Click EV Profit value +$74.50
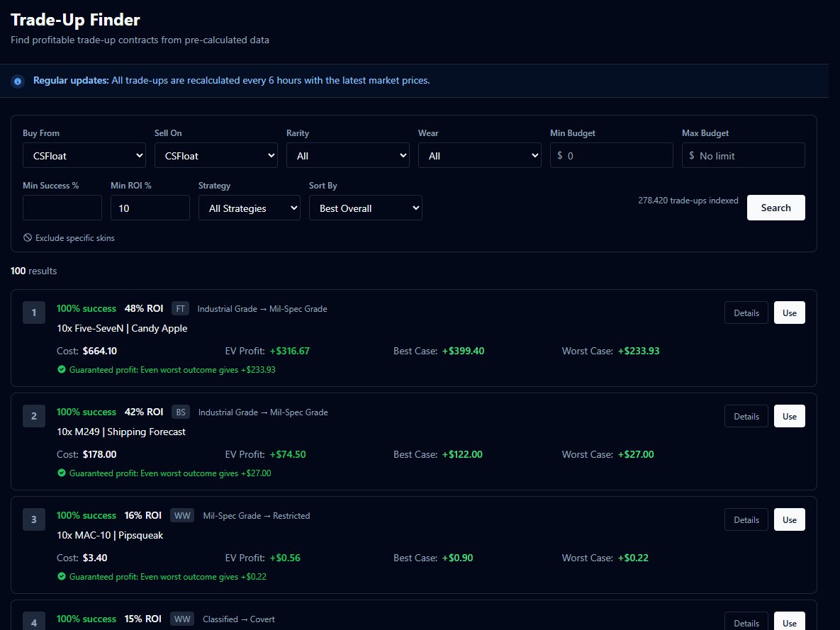The height and width of the screenshot is (630, 840). [x=288, y=454]
